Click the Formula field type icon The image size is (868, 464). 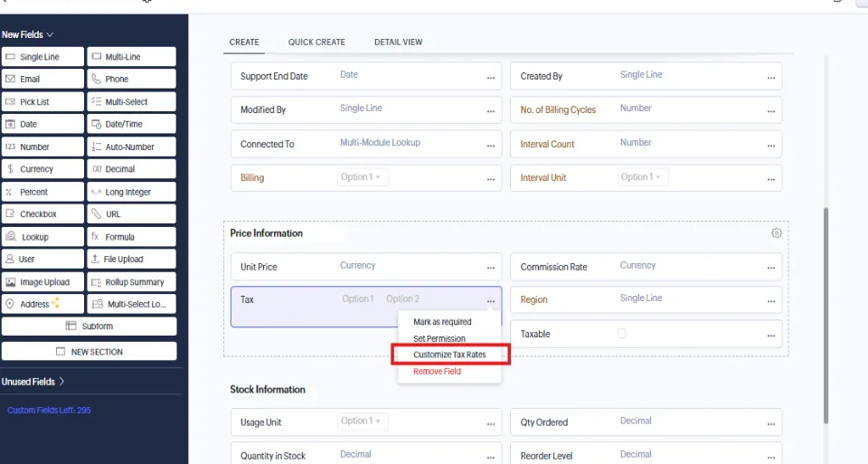coord(95,236)
